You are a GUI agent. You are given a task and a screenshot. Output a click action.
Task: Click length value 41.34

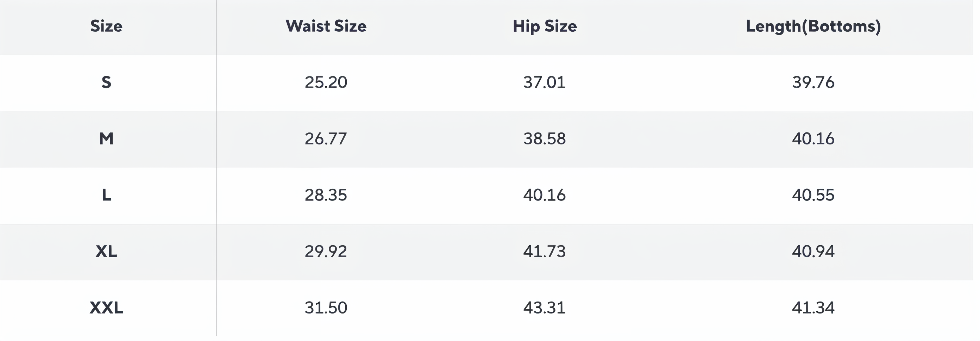click(x=813, y=308)
